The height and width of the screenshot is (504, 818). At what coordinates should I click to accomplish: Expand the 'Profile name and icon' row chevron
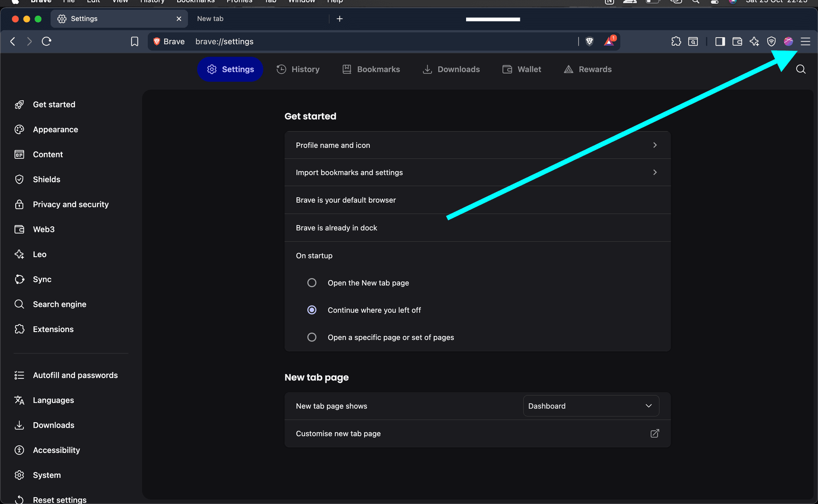pos(655,145)
